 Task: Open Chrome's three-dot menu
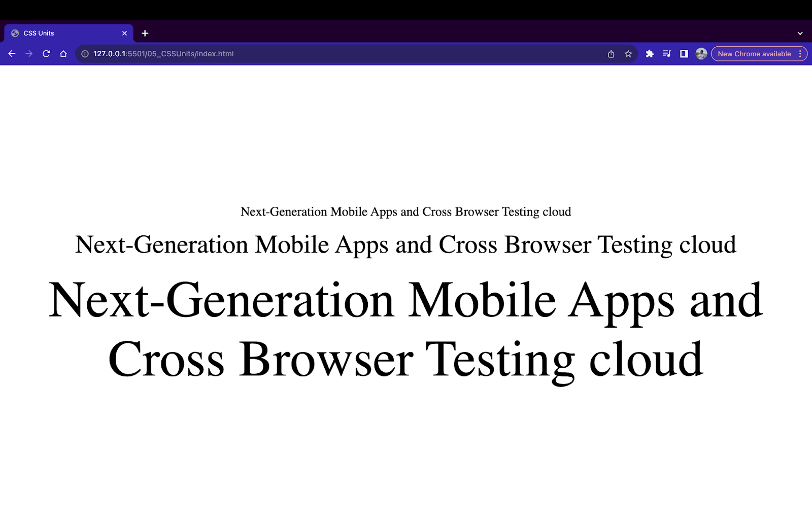tap(800, 54)
